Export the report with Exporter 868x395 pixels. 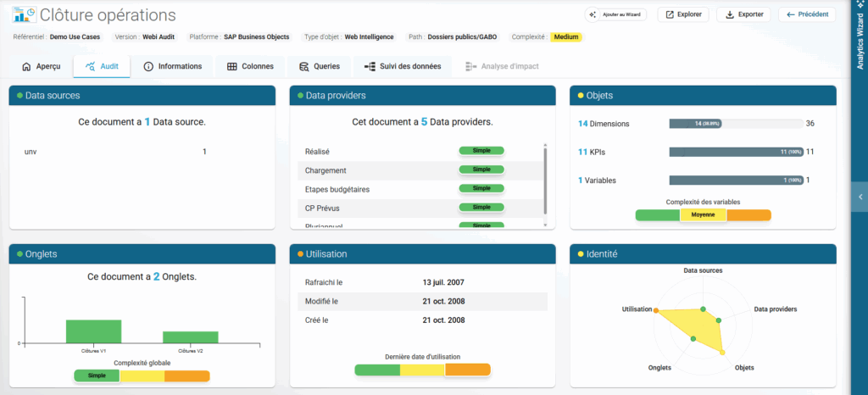coord(743,14)
